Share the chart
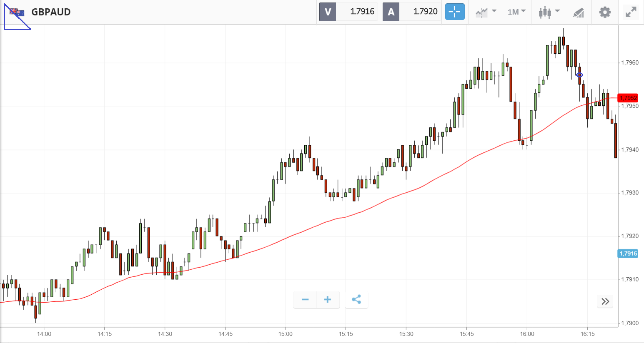Screen dimensions: 644x343 (356, 300)
